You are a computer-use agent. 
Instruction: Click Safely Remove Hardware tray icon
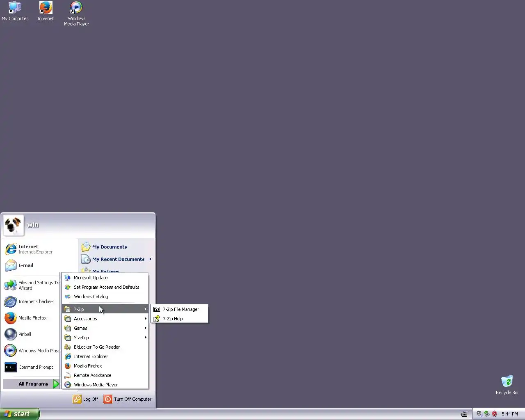click(x=486, y=414)
